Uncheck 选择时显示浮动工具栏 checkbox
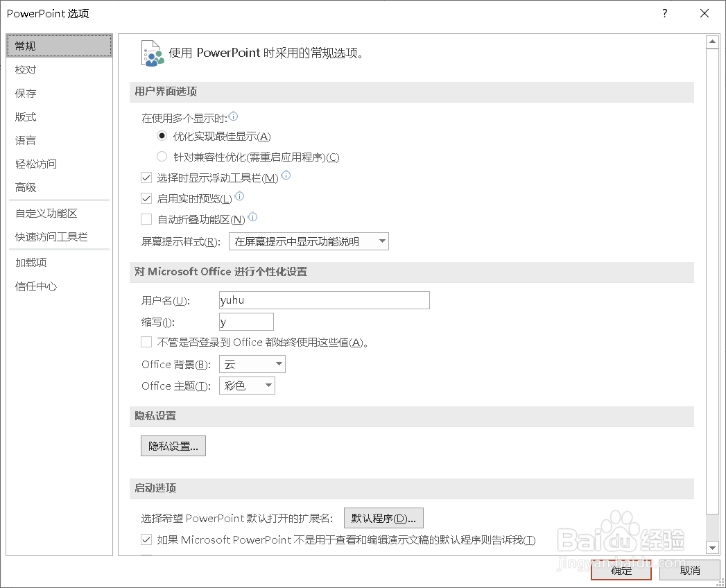Image resolution: width=726 pixels, height=588 pixels. tap(146, 178)
